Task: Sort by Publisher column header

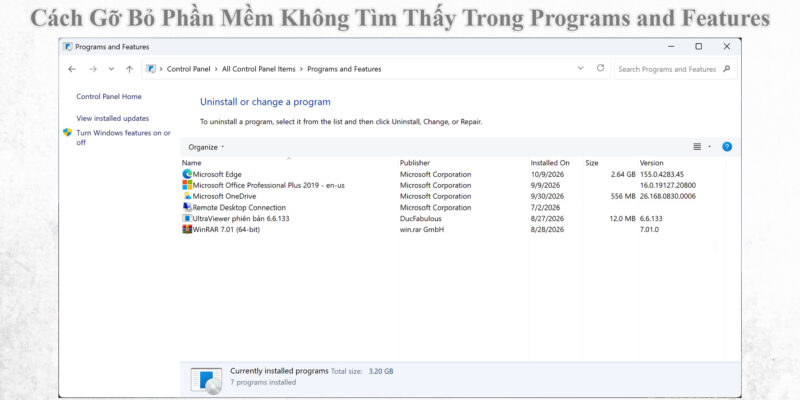Action: 415,163
